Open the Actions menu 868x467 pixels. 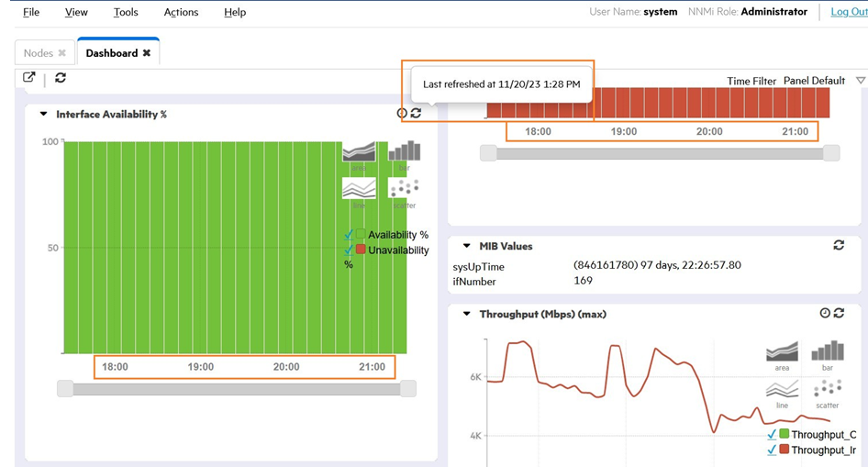(x=181, y=12)
